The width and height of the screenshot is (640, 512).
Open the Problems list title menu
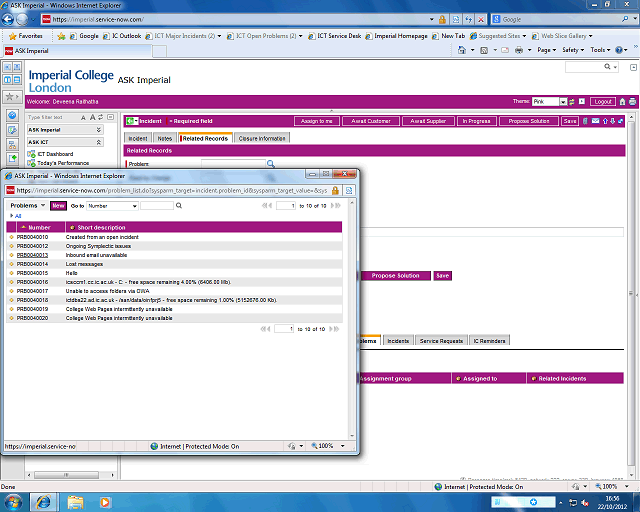(28, 205)
